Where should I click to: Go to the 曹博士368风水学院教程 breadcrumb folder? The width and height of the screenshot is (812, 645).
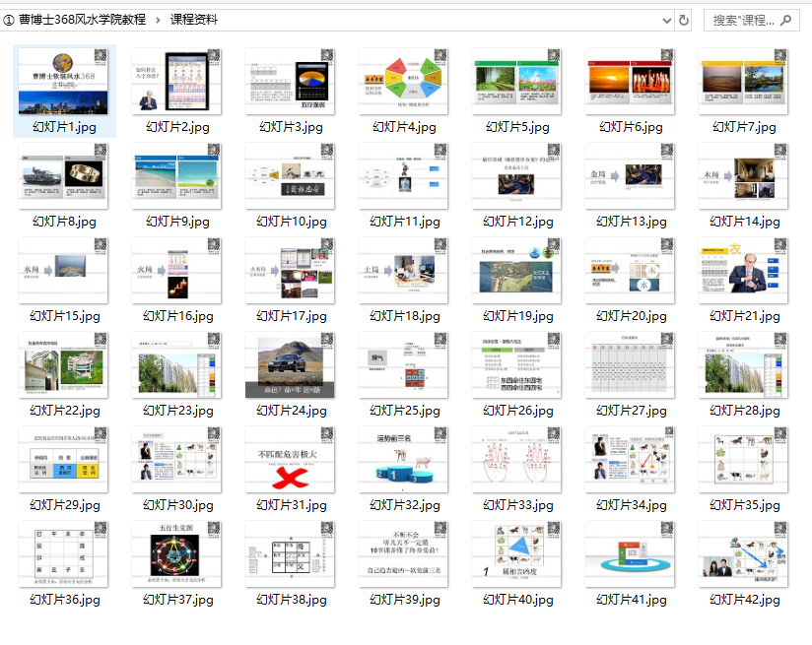(x=82, y=20)
